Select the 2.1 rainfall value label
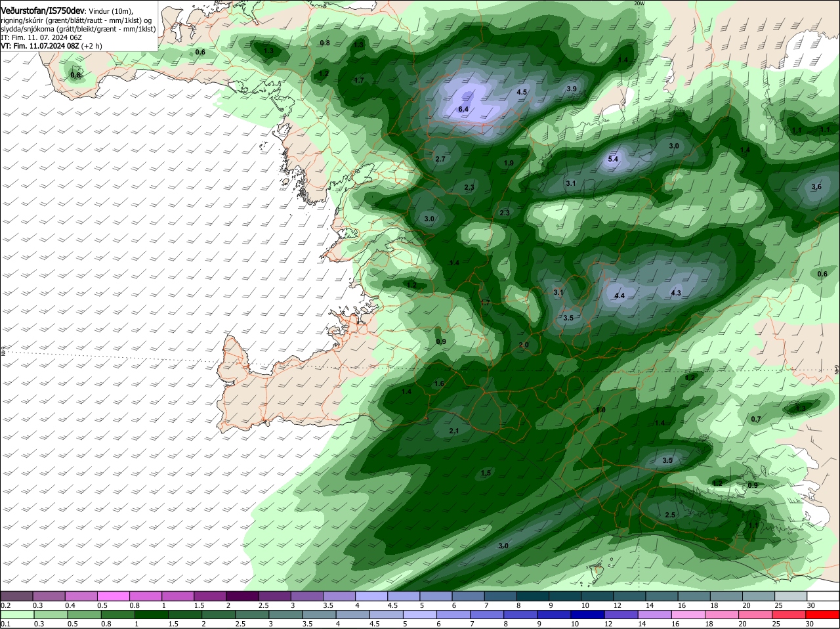 point(454,431)
